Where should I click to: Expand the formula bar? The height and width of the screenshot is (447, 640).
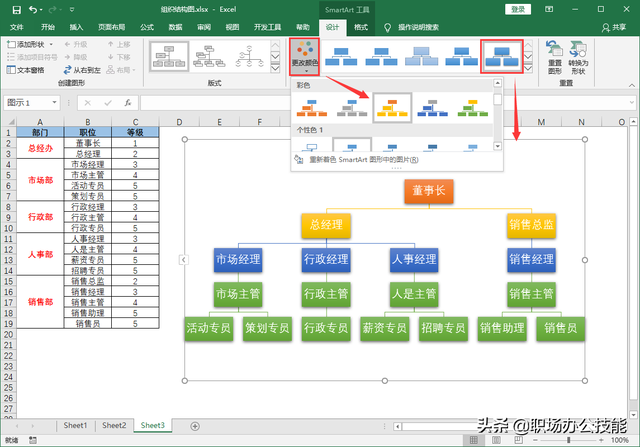[632, 103]
